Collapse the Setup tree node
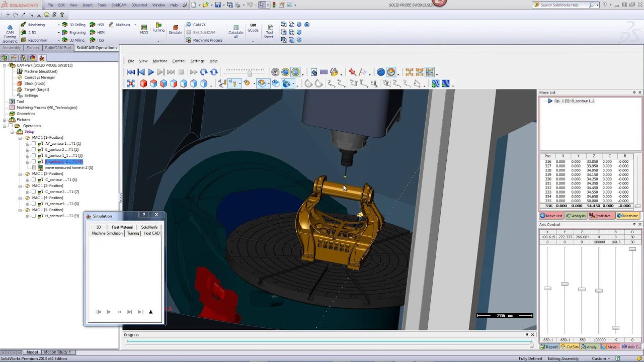644x362 pixels. (x=12, y=132)
